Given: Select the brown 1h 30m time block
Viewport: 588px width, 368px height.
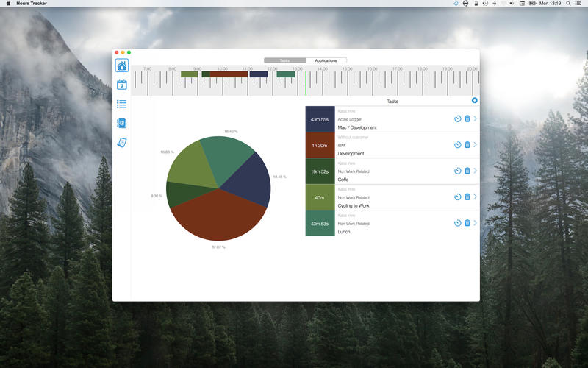Looking at the screenshot, I should (x=320, y=145).
